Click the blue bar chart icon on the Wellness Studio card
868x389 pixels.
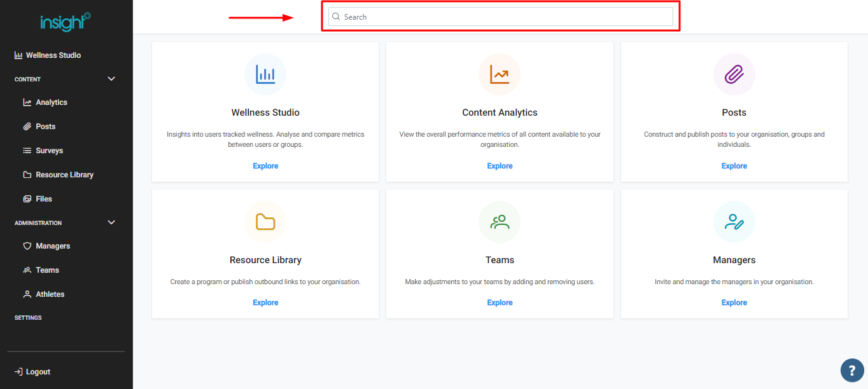click(265, 74)
